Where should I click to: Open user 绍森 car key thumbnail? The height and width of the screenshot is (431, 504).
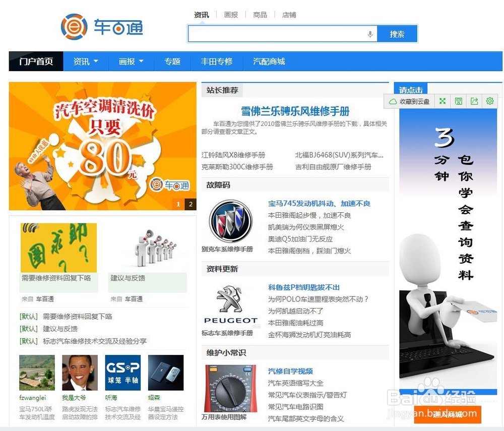pyautogui.click(x=166, y=373)
